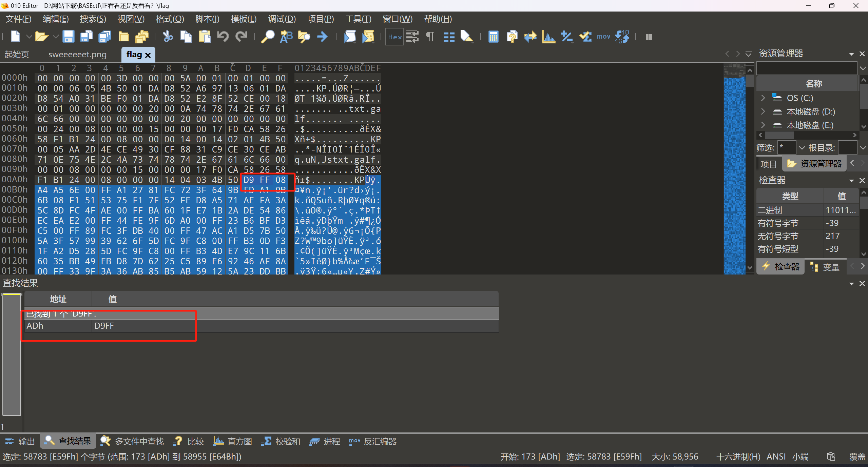Click the Replace (A to B) icon
Screen dimensions: 868x467
coord(286,37)
